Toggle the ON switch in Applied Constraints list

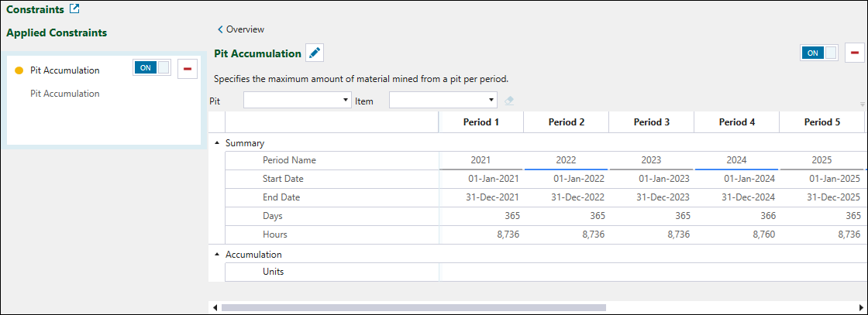[x=152, y=68]
